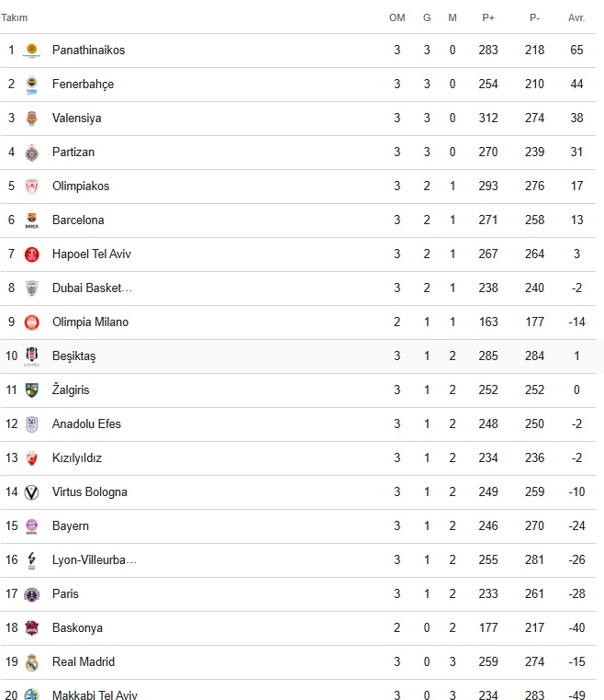The height and width of the screenshot is (700, 604).
Task: Click the Olimpia Milano logo
Action: point(32,322)
